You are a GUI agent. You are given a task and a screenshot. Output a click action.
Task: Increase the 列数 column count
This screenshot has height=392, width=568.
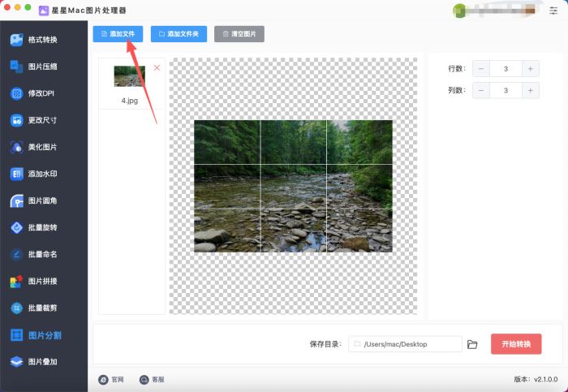[531, 90]
